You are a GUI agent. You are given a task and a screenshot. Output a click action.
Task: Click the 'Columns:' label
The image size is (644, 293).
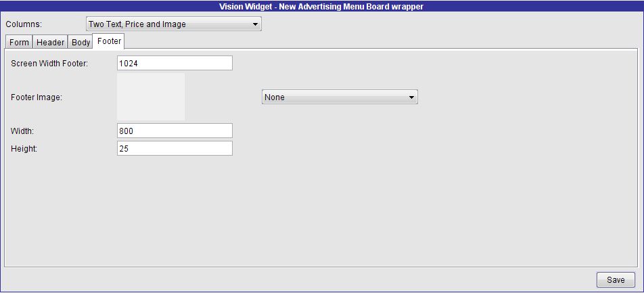point(24,24)
